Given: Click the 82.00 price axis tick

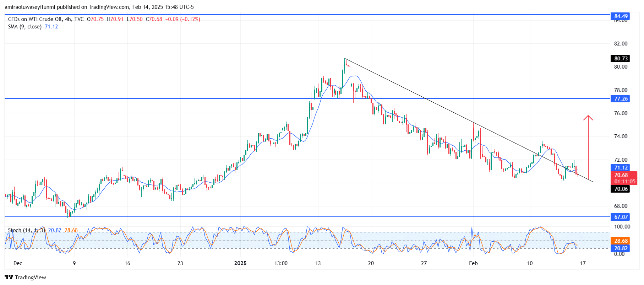Looking at the screenshot, I should click(621, 44).
